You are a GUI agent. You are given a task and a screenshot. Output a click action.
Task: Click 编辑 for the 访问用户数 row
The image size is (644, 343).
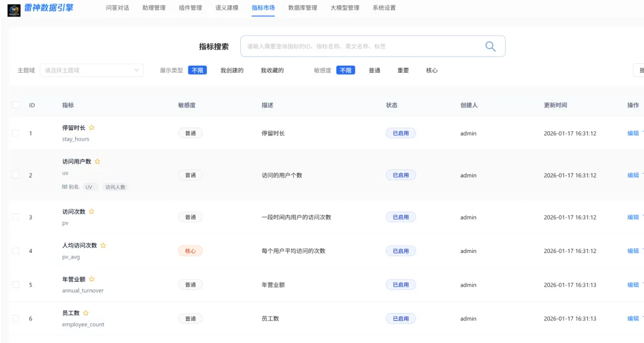(633, 175)
